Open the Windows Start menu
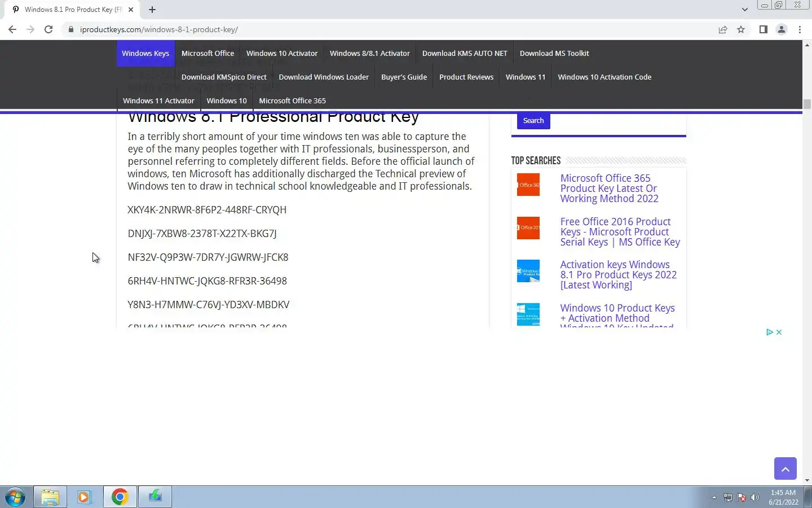 [15, 497]
